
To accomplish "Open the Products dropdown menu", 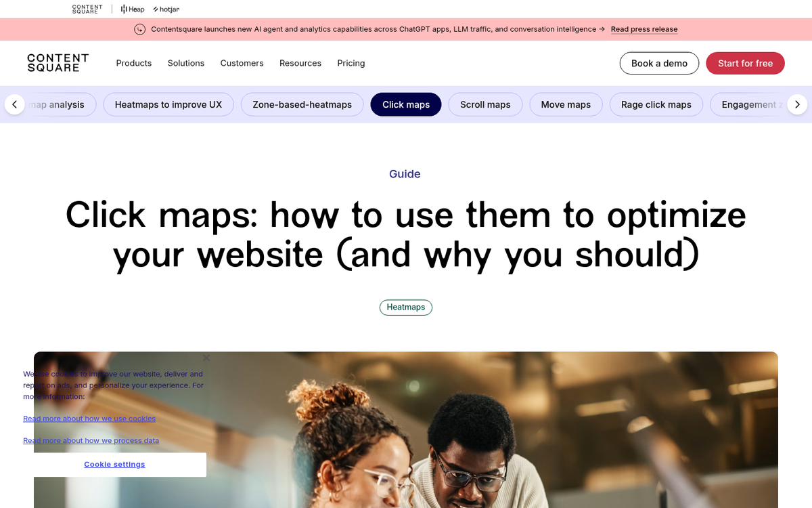I will pos(133,63).
